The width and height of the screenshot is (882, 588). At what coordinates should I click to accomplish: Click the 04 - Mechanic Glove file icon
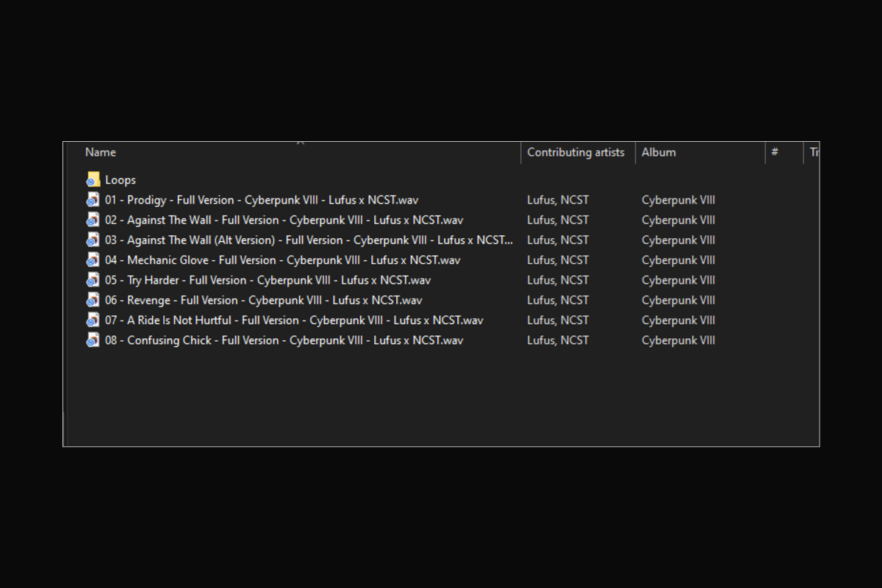[93, 259]
